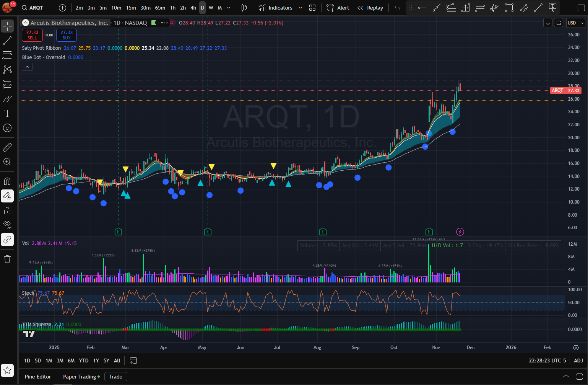Screen dimensions: 588x385
Task: Open the Paper Trading tab
Action: pyautogui.click(x=81, y=377)
